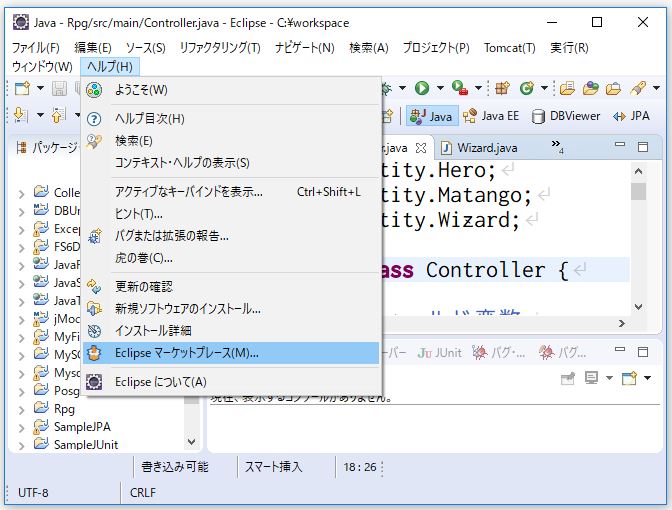The image size is (672, 510).
Task: Minimize the editor area pane
Action: pyautogui.click(x=620, y=145)
